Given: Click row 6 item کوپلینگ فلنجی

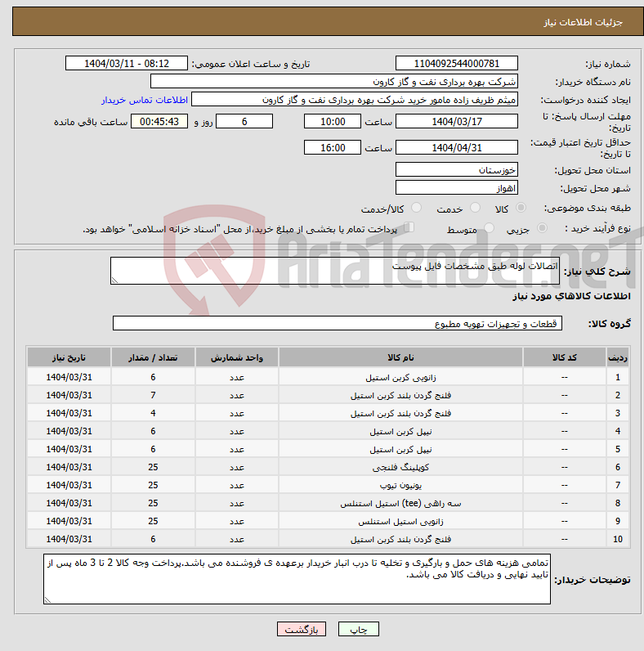Looking at the screenshot, I should coord(400,467).
